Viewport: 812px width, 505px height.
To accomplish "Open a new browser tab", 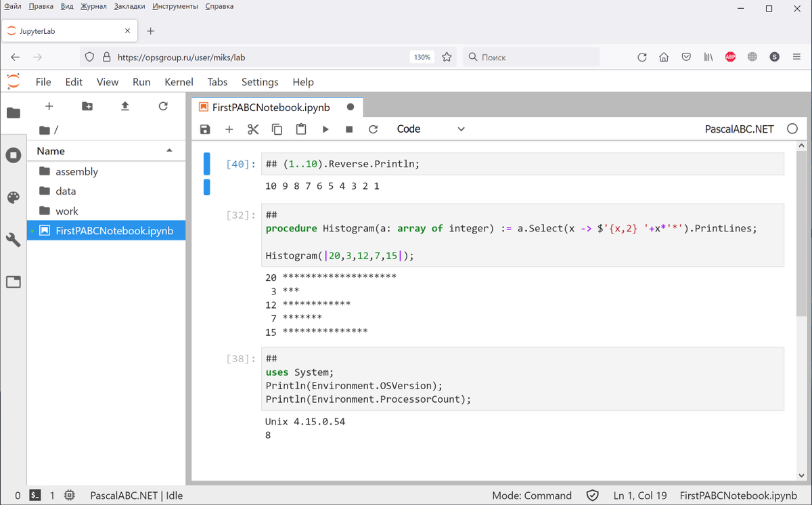I will pyautogui.click(x=151, y=31).
